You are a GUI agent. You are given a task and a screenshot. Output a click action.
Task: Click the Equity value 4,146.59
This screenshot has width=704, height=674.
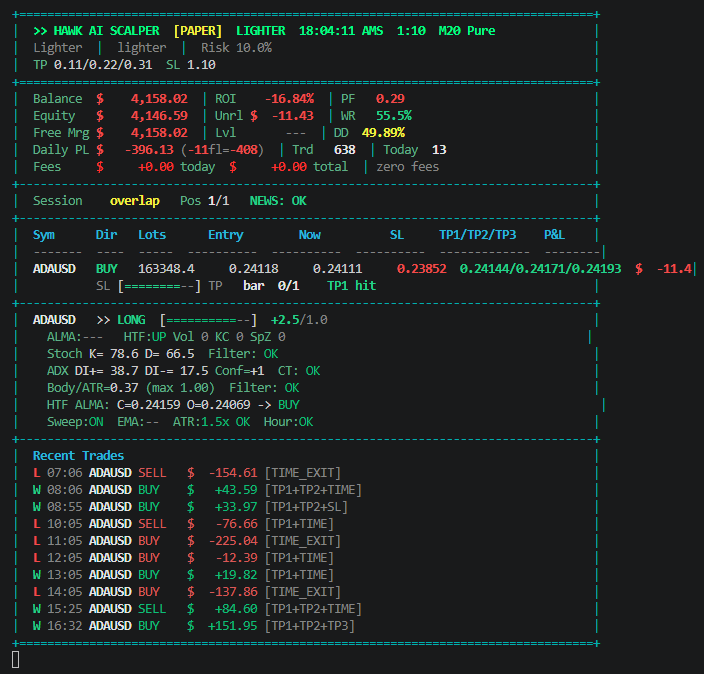tap(159, 116)
